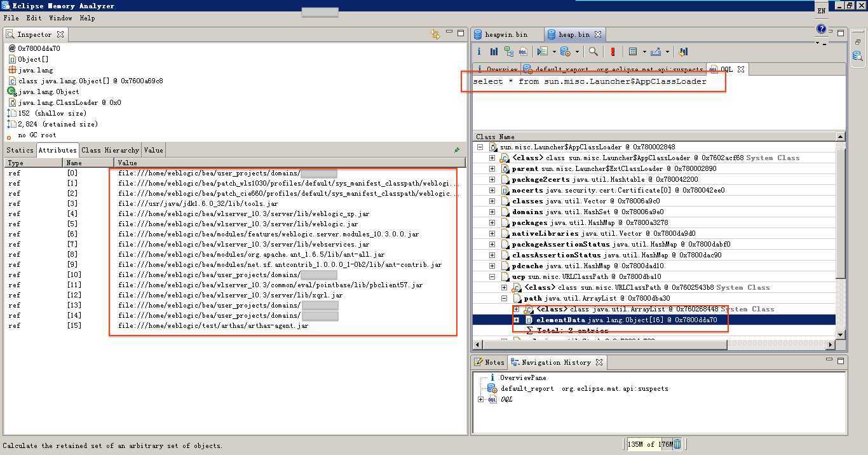Click the EN language indicator
The image size is (868, 455).
click(822, 10)
